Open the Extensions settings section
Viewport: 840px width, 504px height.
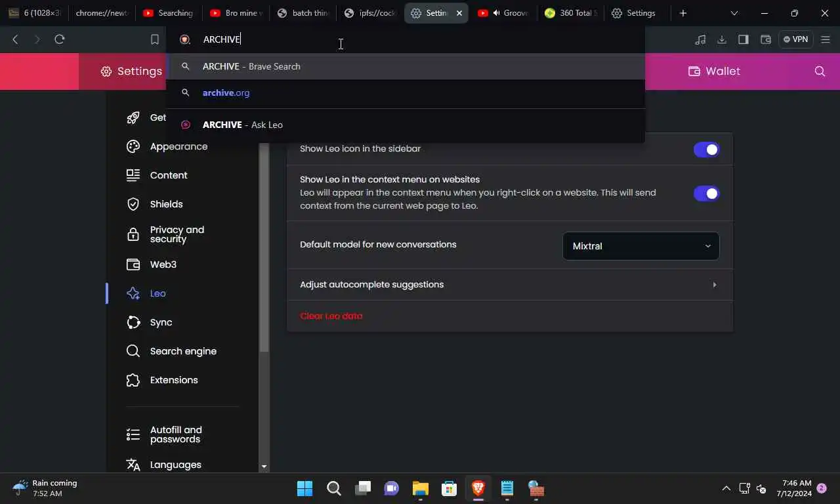(x=173, y=380)
